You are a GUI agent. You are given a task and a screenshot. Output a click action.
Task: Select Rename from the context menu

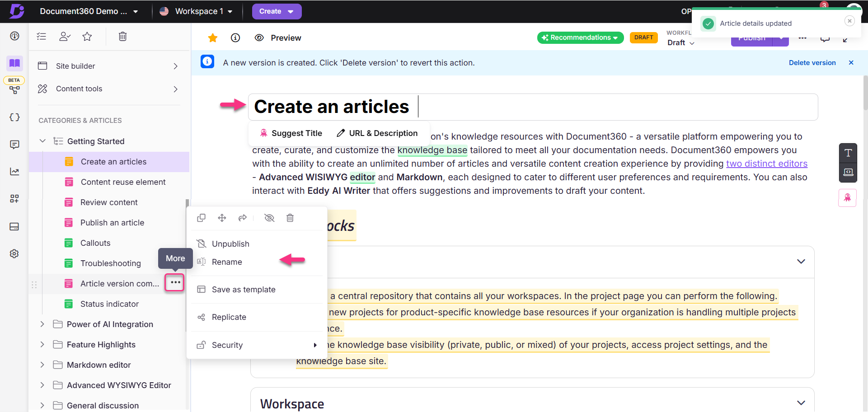(x=256, y=262)
